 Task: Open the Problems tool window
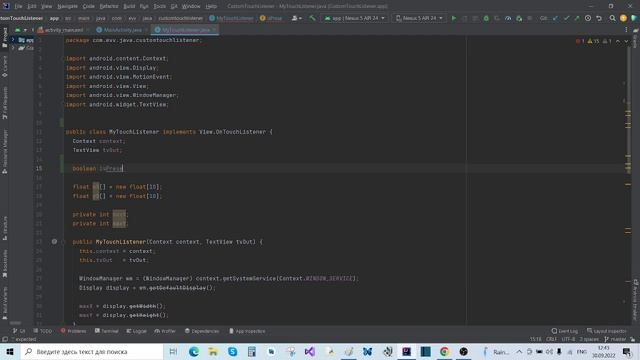point(73,331)
